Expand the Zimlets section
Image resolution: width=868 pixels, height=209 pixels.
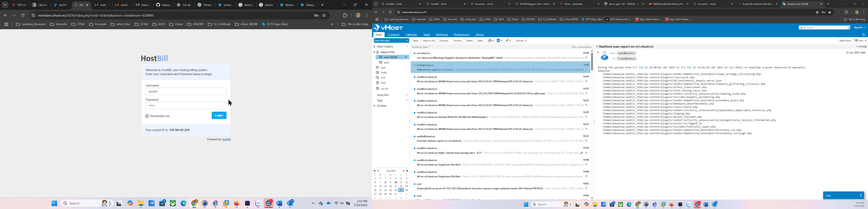click(x=375, y=106)
